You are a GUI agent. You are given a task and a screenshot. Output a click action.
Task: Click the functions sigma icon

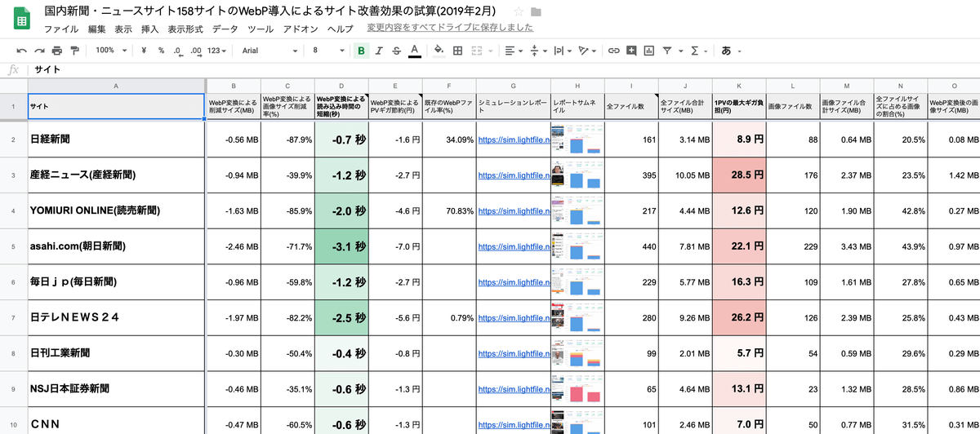695,51
